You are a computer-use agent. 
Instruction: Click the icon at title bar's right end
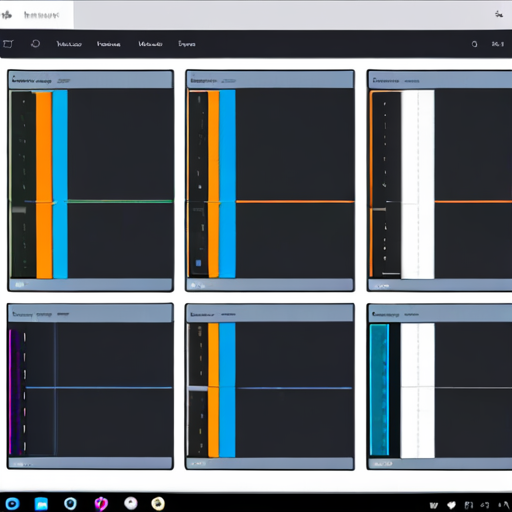[x=499, y=14]
